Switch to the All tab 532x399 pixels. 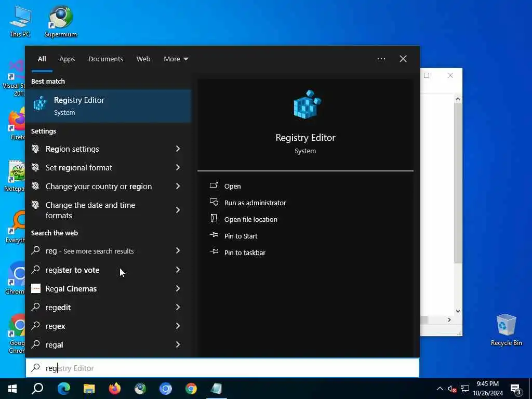42,59
